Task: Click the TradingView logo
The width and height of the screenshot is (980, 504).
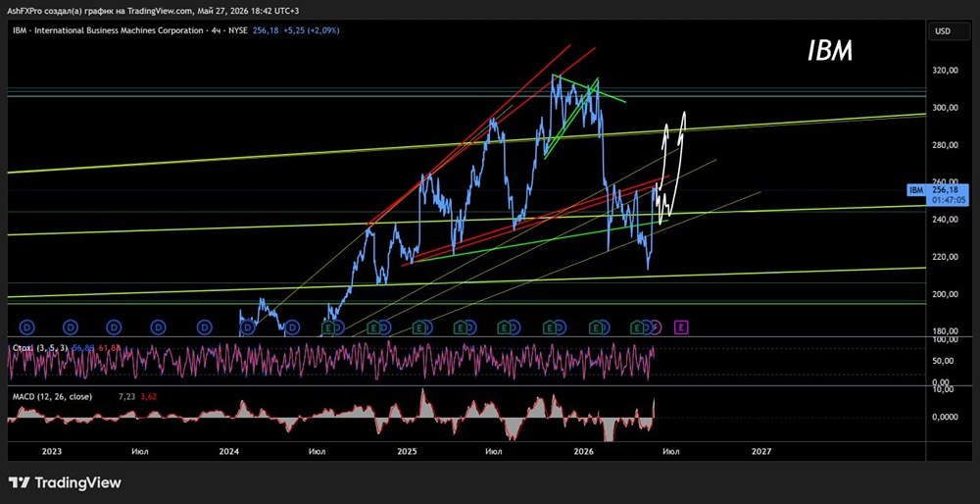Action: point(65,482)
